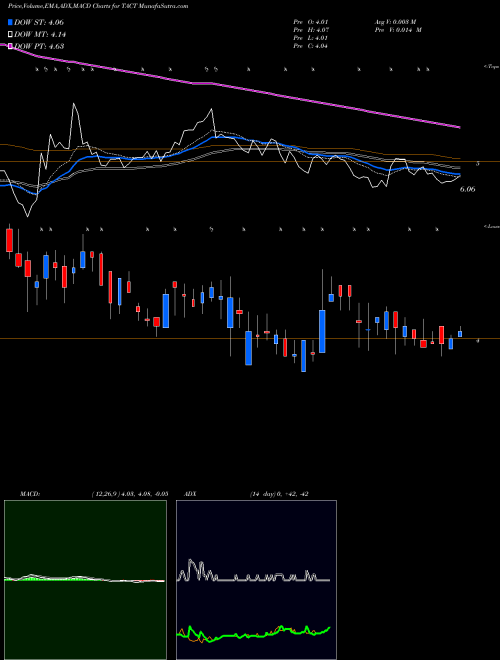Select the white DOW MT legend swatch
Screen dimensions: 500x660
pyautogui.click(x=11, y=35)
